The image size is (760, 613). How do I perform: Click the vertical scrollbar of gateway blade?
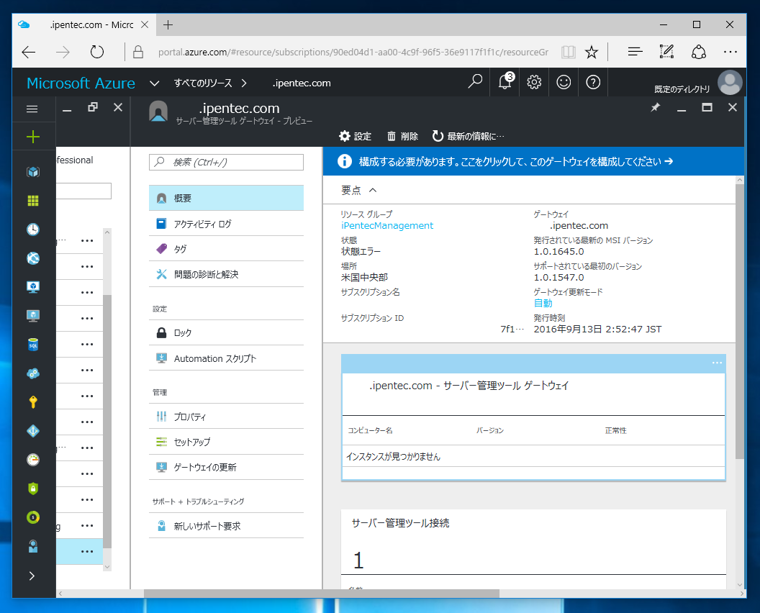tap(739, 321)
